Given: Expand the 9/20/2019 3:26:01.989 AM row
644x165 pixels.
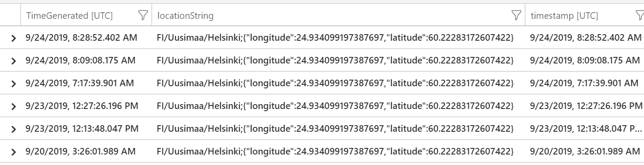Looking at the screenshot, I should [x=14, y=151].
